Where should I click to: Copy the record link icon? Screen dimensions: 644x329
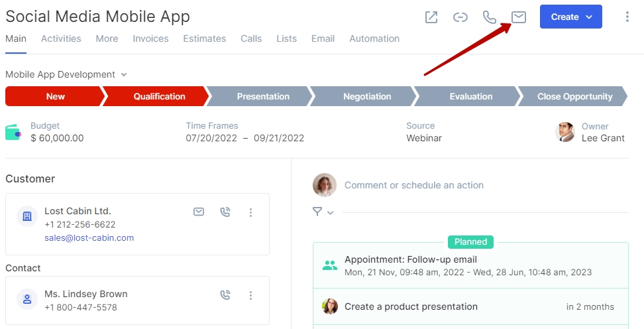point(460,17)
